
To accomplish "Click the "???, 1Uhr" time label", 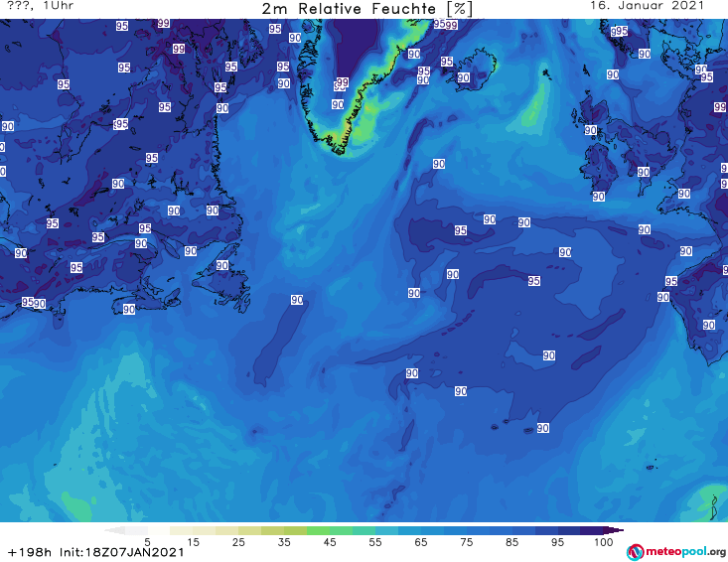I will [41, 6].
